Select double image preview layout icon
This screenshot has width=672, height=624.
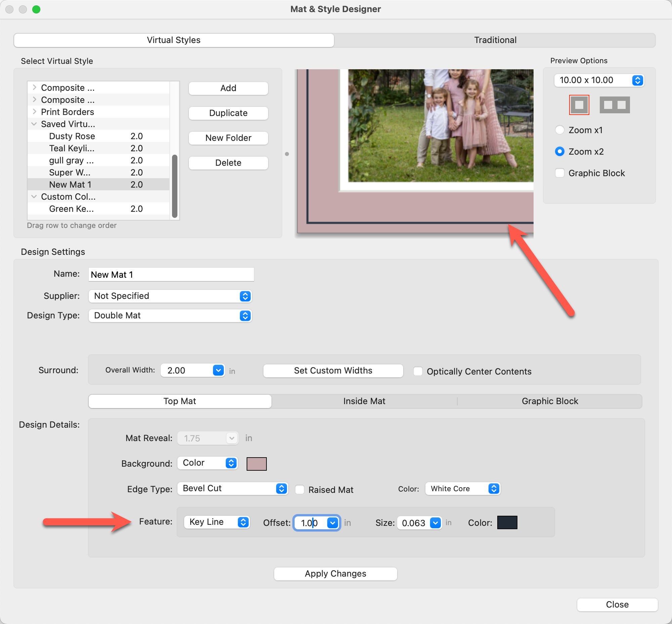614,105
